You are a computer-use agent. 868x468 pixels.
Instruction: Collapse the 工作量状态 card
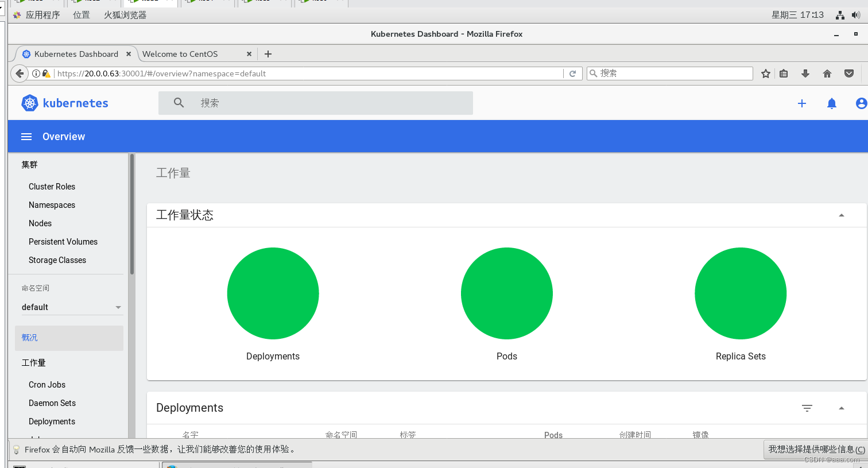pos(842,215)
